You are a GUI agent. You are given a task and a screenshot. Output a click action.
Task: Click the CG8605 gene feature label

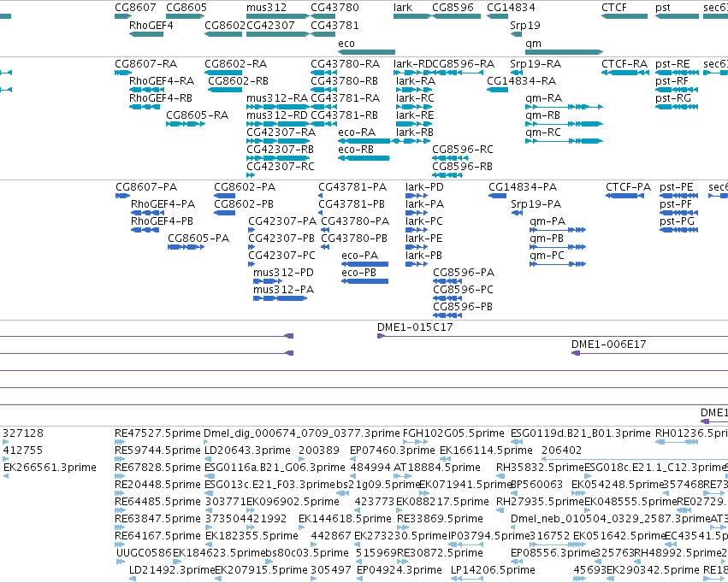tap(186, 8)
